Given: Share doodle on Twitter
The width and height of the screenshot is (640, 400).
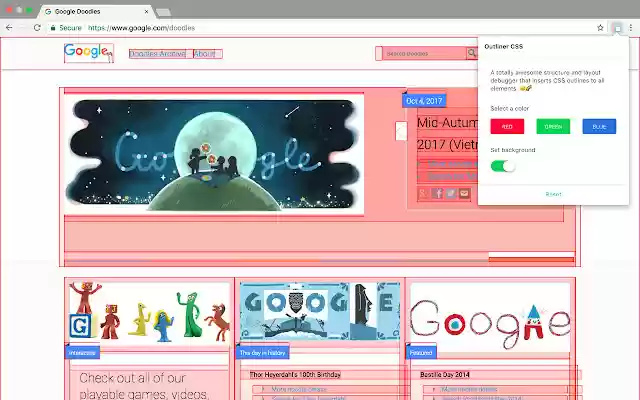Looking at the screenshot, I should coord(451,193).
